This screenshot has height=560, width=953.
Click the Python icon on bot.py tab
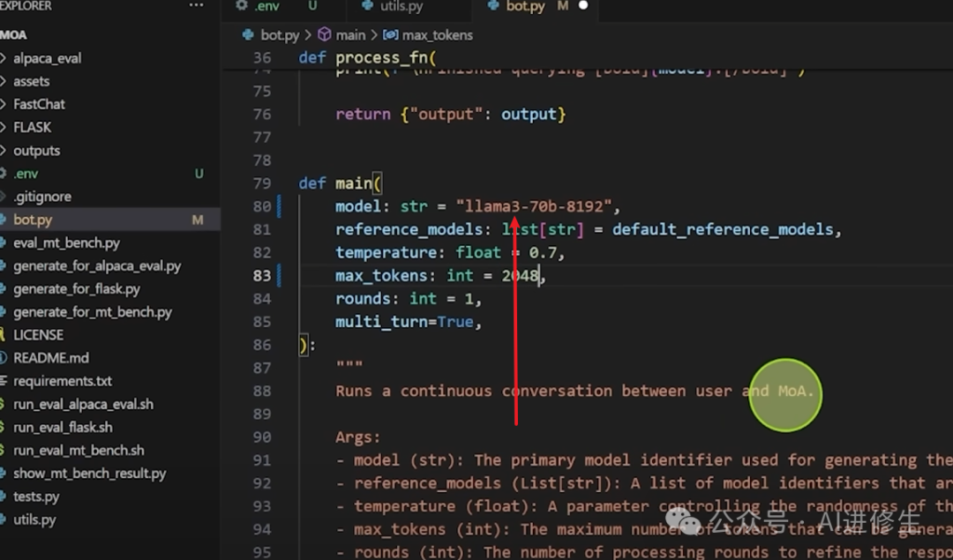pos(493,5)
